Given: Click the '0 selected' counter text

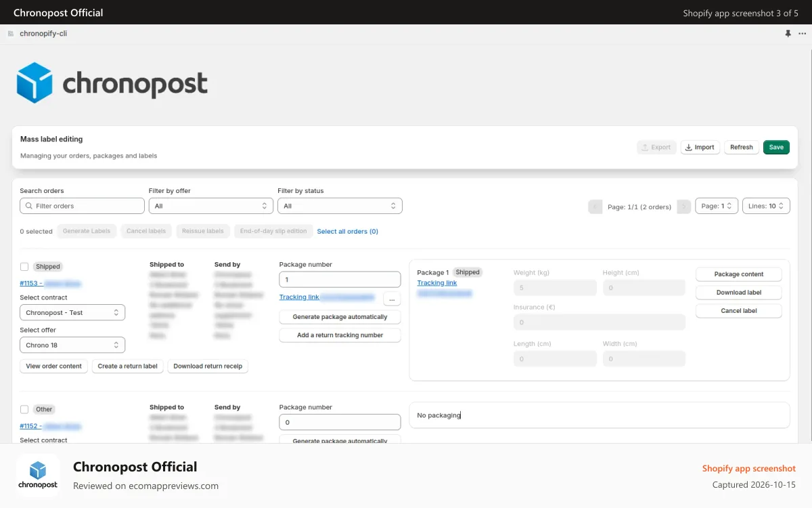Looking at the screenshot, I should 36,231.
